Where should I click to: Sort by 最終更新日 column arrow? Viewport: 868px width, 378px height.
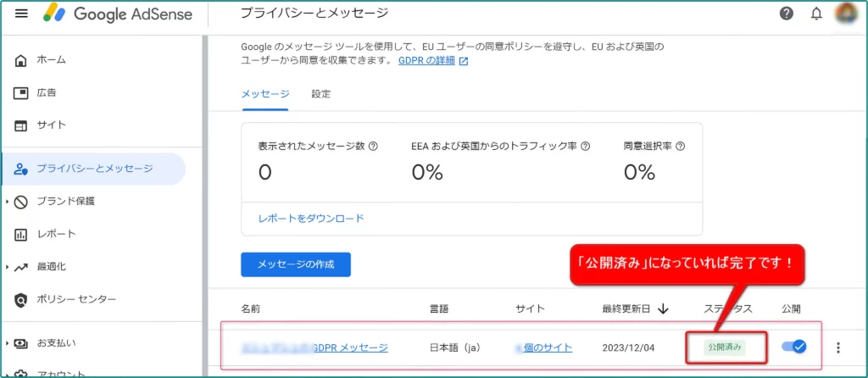tap(663, 309)
